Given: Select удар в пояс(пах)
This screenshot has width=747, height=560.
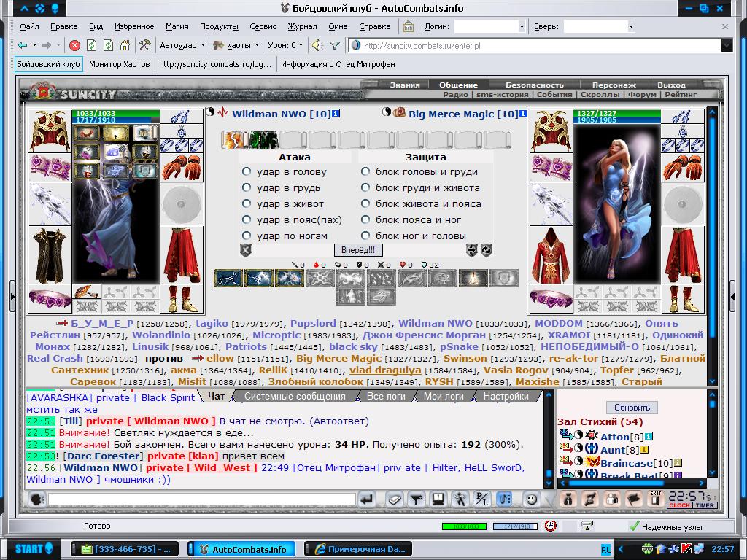Looking at the screenshot, I should pos(247,219).
